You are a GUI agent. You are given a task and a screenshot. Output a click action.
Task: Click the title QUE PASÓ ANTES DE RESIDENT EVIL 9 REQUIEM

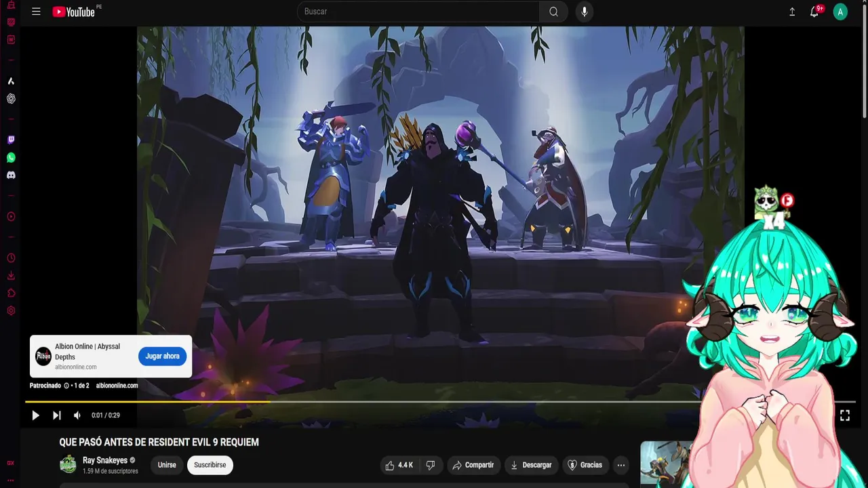[x=159, y=442]
